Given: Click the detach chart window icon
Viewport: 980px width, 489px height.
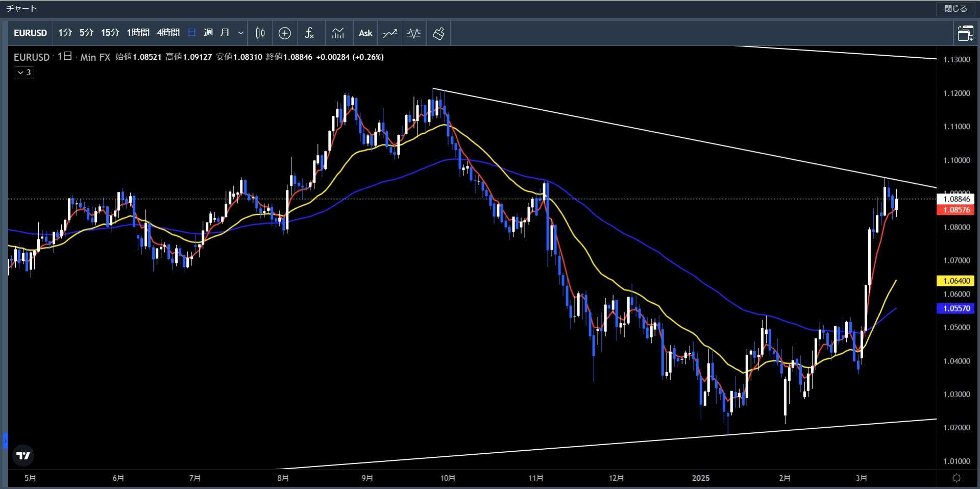Looking at the screenshot, I should [965, 33].
